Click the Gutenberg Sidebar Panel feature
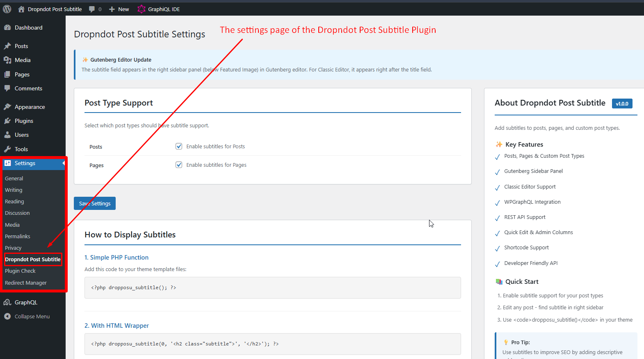 533,171
